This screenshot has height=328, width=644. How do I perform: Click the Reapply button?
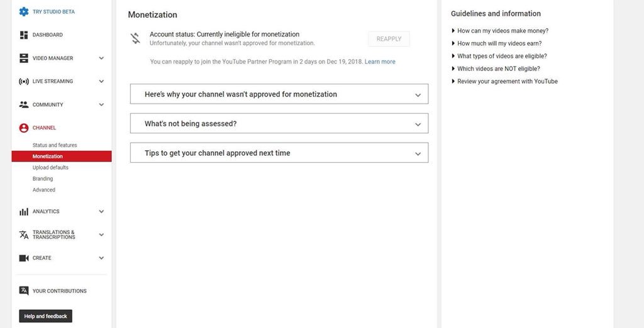[389, 39]
